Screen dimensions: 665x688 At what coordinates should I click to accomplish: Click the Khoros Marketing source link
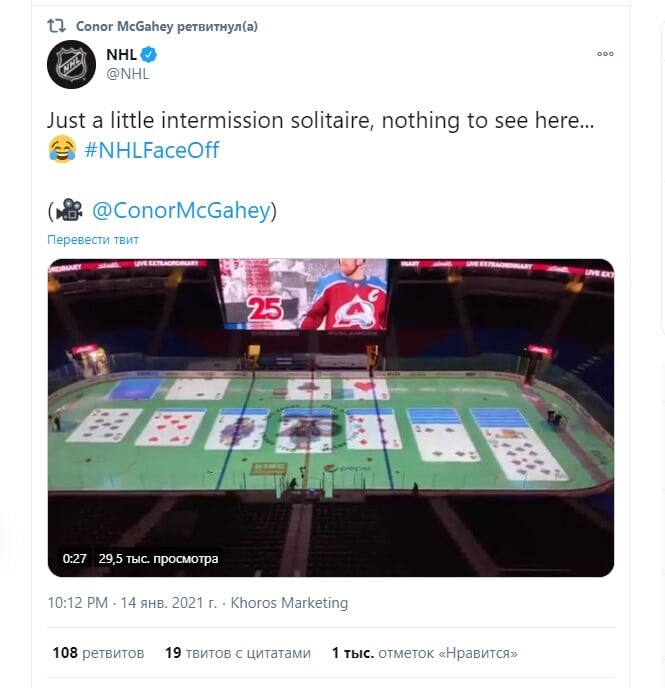click(x=289, y=603)
